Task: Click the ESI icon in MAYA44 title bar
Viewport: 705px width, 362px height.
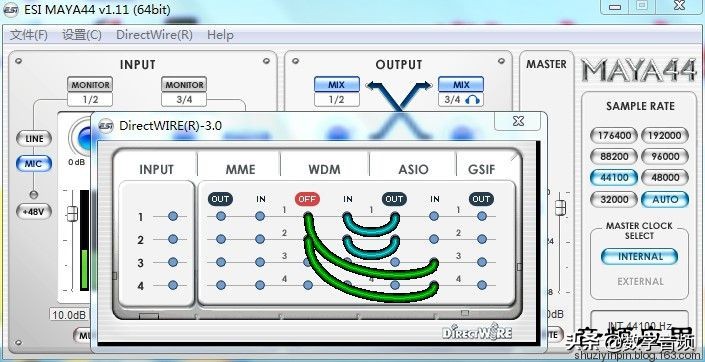Action: [x=11, y=9]
